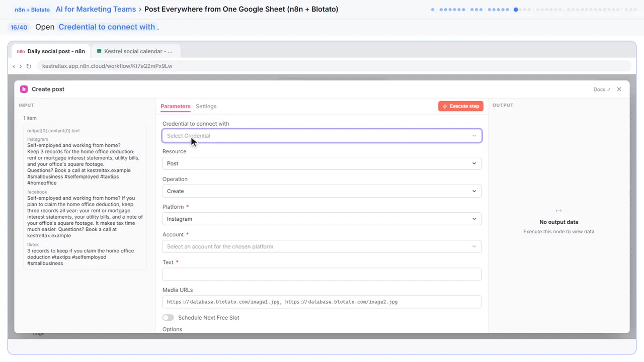Image resolution: width=644 pixels, height=362 pixels.
Task: Click into the Text input field
Action: [322, 274]
